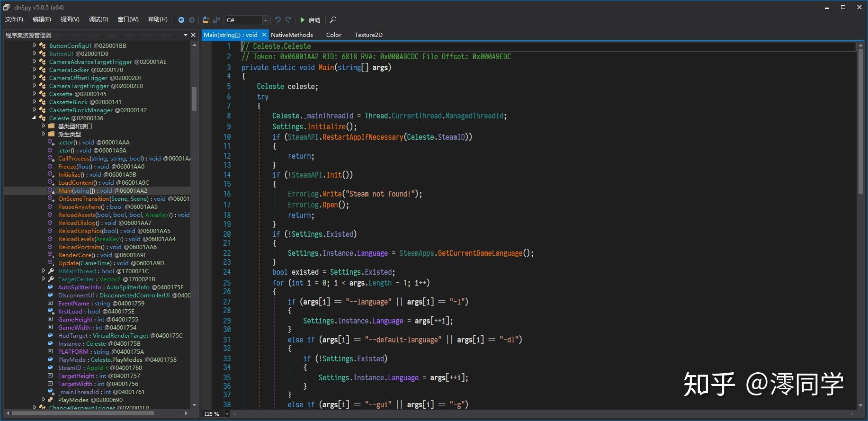Click the field icon beside HudTarget
The image size is (868, 421).
(51, 335)
